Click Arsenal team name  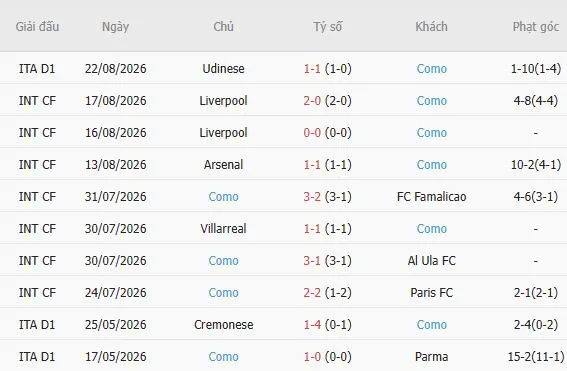[223, 165]
